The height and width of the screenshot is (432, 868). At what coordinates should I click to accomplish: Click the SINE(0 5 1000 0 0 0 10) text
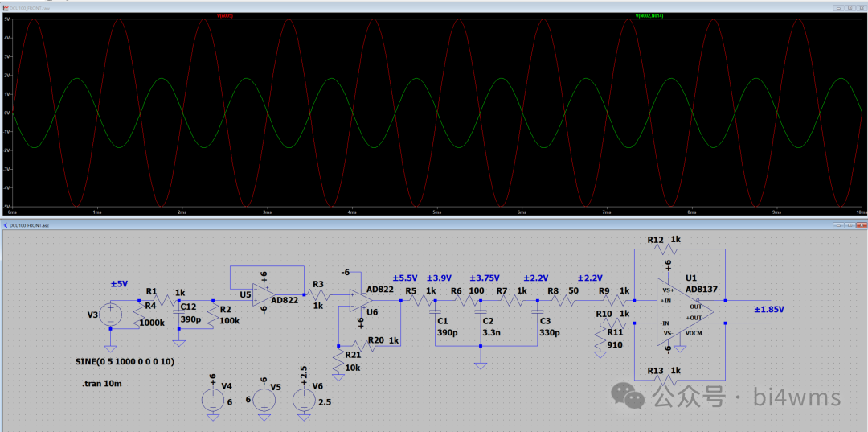[125, 361]
